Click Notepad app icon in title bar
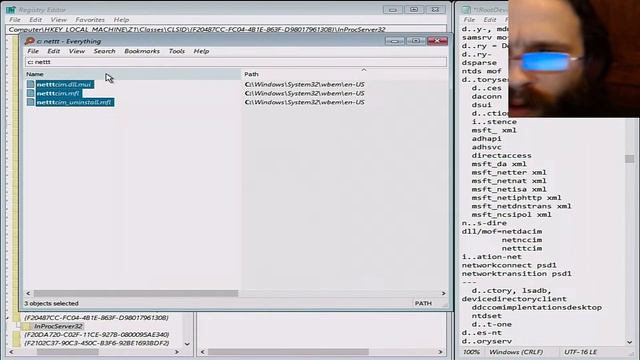Image resolution: width=640 pixels, height=360 pixels. point(466,10)
